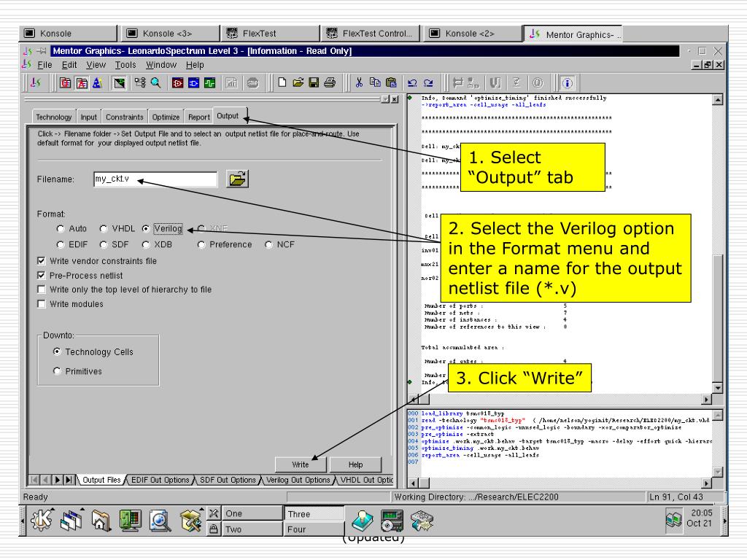
Task: Open the View menu
Action: pyautogui.click(x=96, y=65)
